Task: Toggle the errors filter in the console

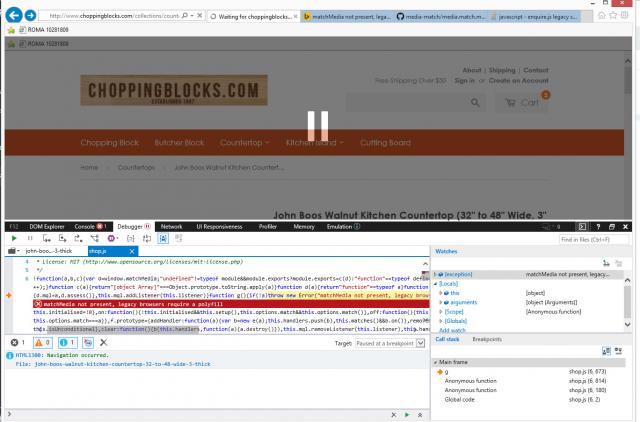Action: pos(18,342)
